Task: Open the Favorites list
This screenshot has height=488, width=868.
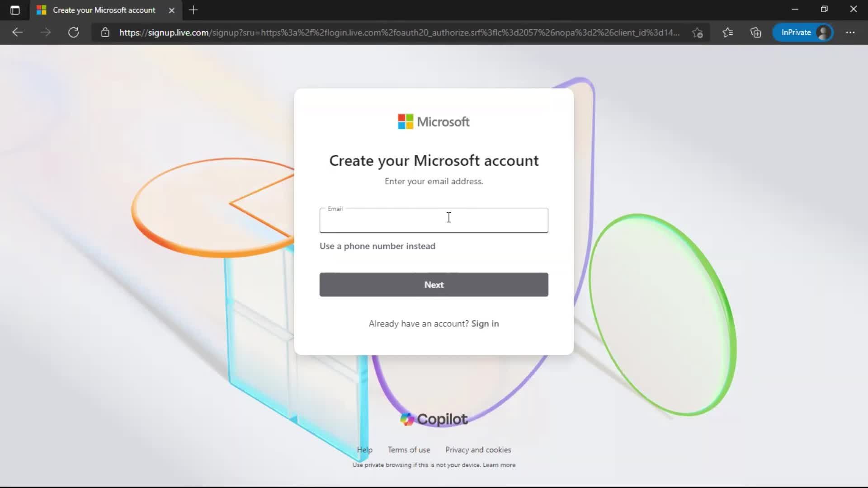Action: point(727,33)
